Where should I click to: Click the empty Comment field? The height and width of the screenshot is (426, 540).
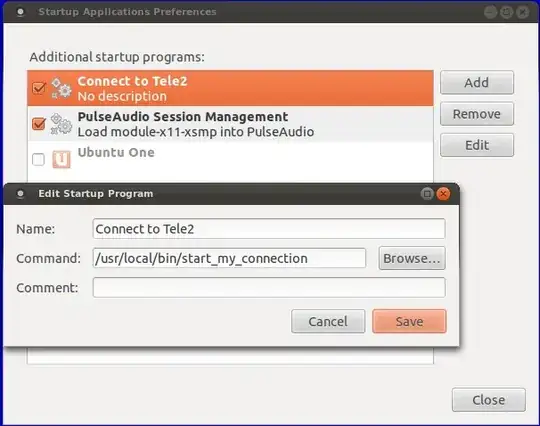click(x=269, y=288)
